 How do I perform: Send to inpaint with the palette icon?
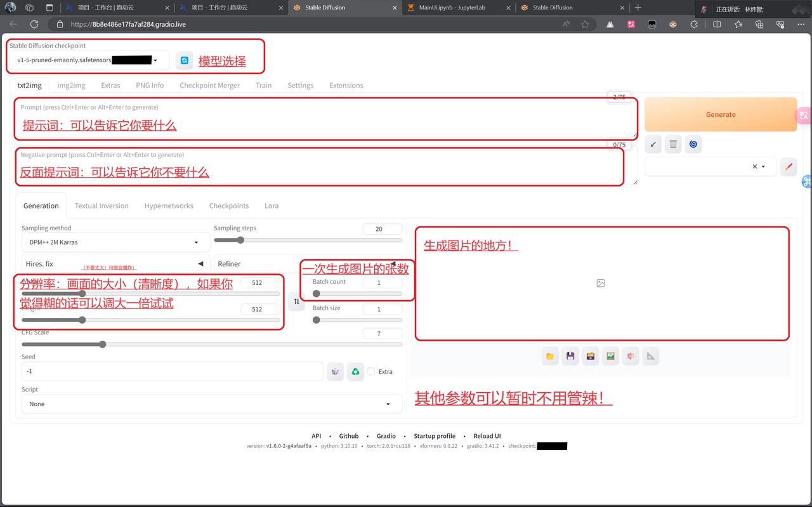pos(631,356)
